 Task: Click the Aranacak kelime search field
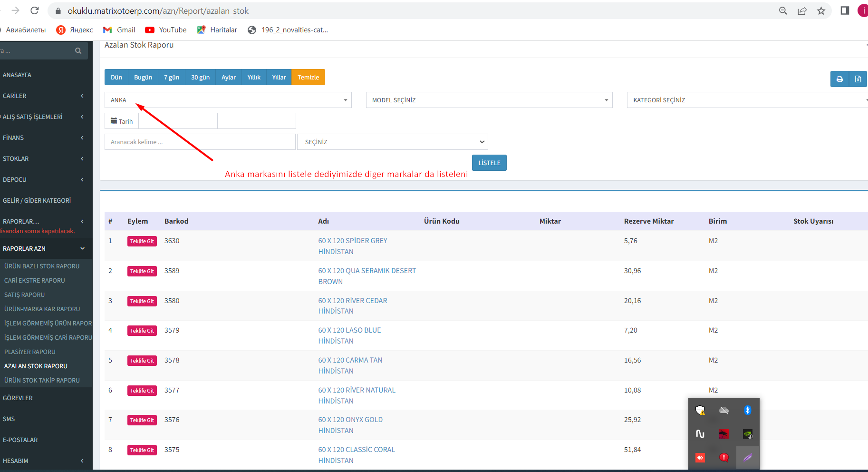(x=200, y=142)
